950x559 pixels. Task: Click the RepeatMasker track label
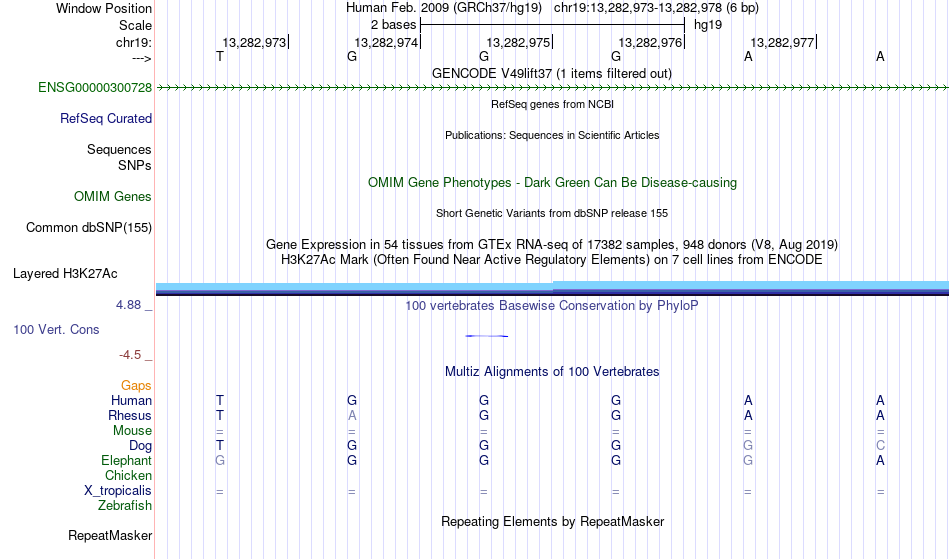click(110, 536)
